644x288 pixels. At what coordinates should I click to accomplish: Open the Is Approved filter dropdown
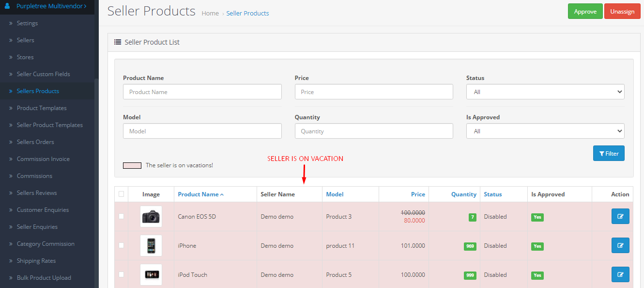(545, 131)
